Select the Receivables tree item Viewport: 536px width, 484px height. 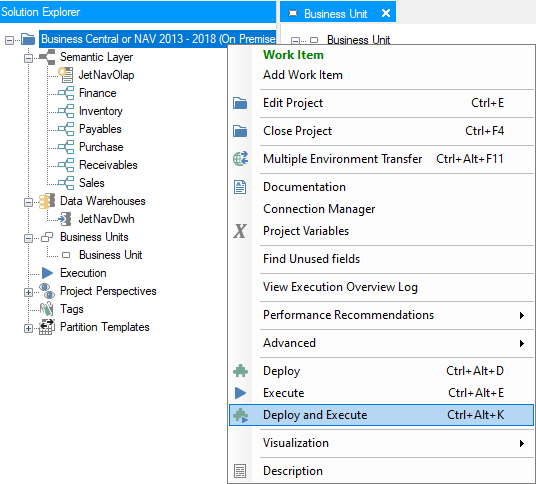point(108,165)
